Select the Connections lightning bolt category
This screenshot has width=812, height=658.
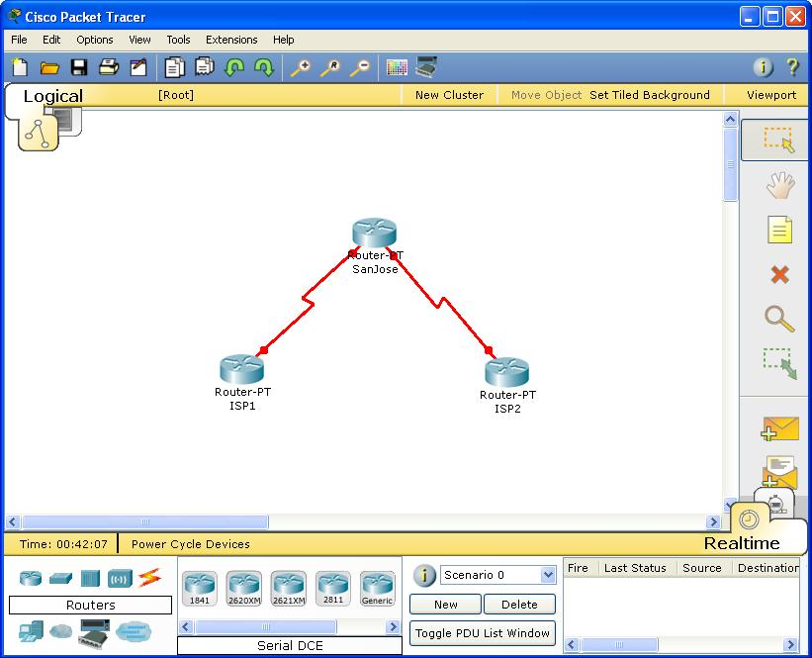(x=149, y=578)
